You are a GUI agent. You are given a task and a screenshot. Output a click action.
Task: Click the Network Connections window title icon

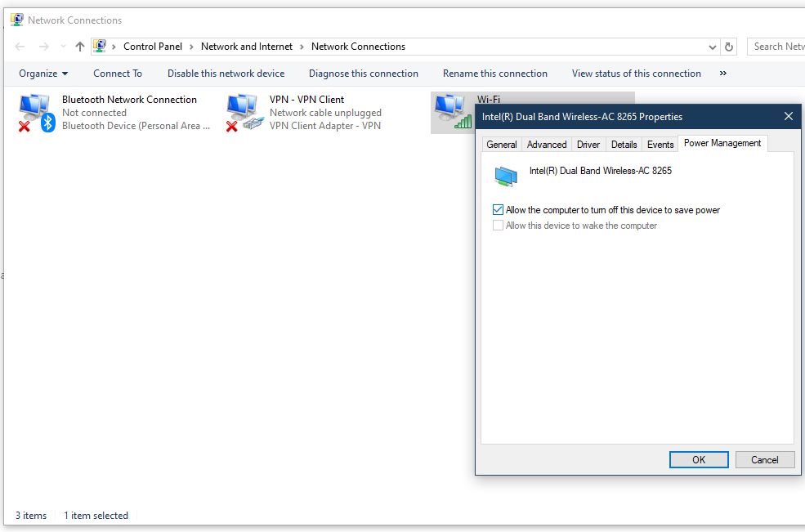coord(17,20)
